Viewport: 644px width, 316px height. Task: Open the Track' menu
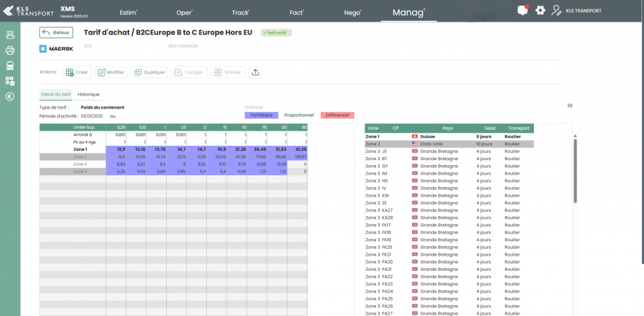tap(241, 13)
